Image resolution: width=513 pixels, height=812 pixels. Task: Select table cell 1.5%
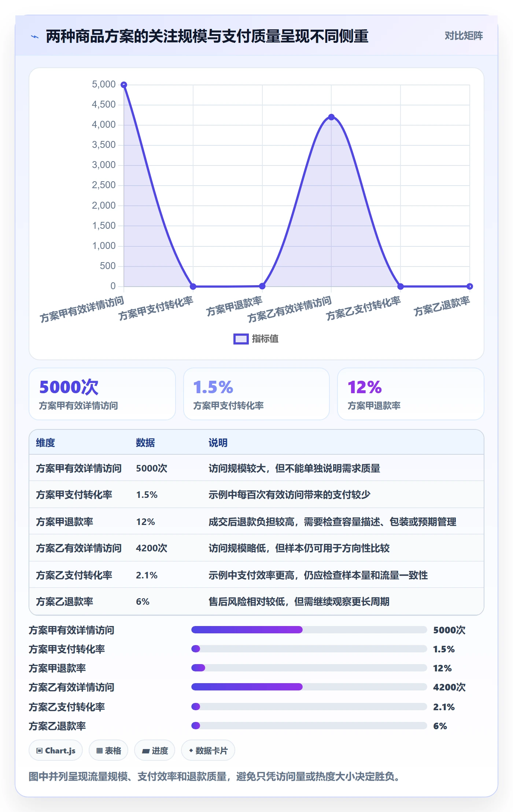147,495
